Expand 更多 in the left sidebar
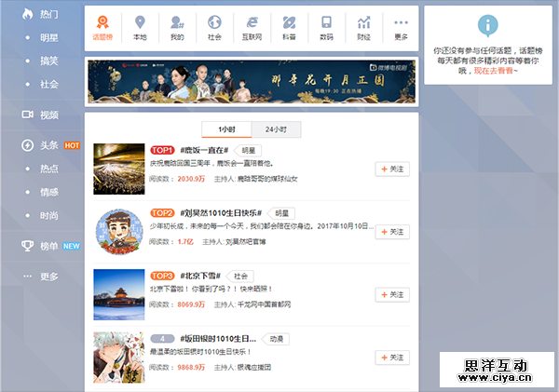 (x=48, y=277)
